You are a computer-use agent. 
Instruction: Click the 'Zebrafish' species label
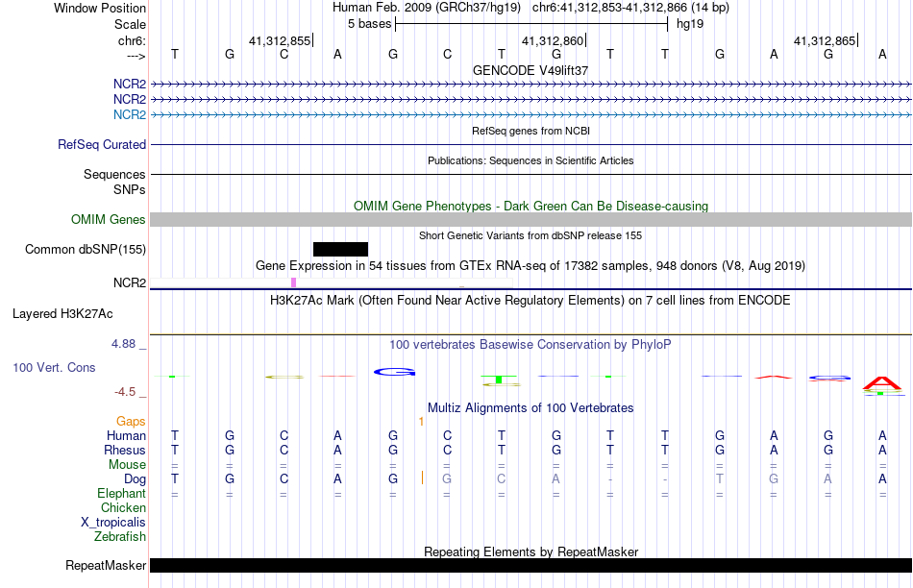click(120, 536)
